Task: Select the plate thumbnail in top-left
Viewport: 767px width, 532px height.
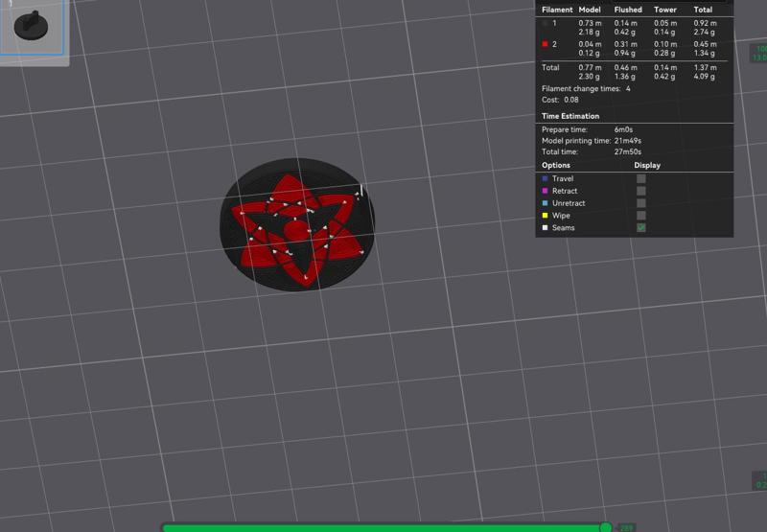Action: 32,26
